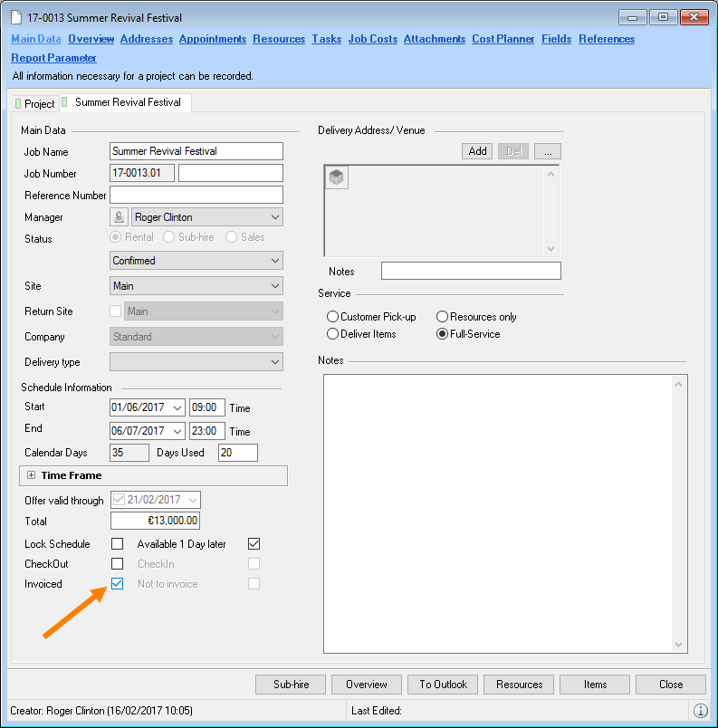Select the Customer Pick-up service option
The height and width of the screenshot is (728, 718).
(332, 317)
